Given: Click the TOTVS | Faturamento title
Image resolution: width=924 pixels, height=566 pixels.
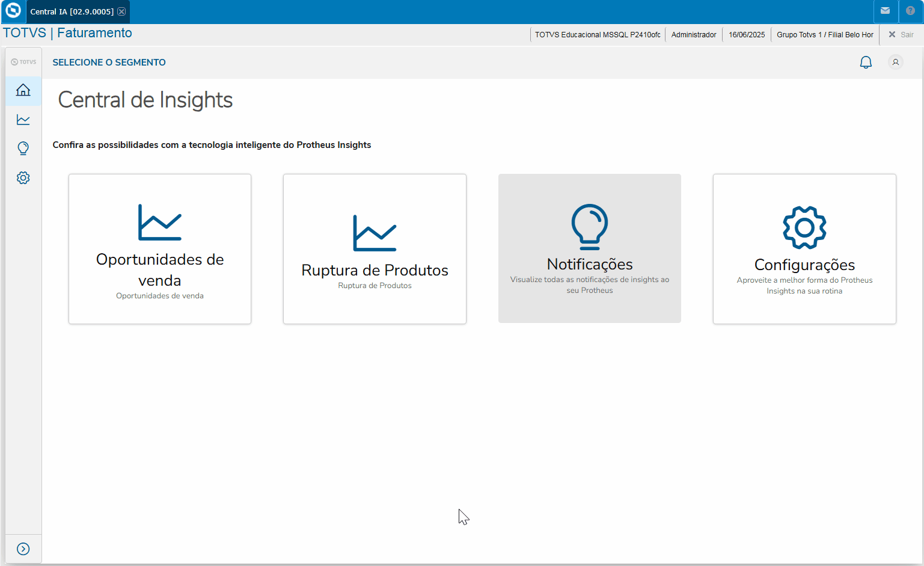Looking at the screenshot, I should 67,33.
